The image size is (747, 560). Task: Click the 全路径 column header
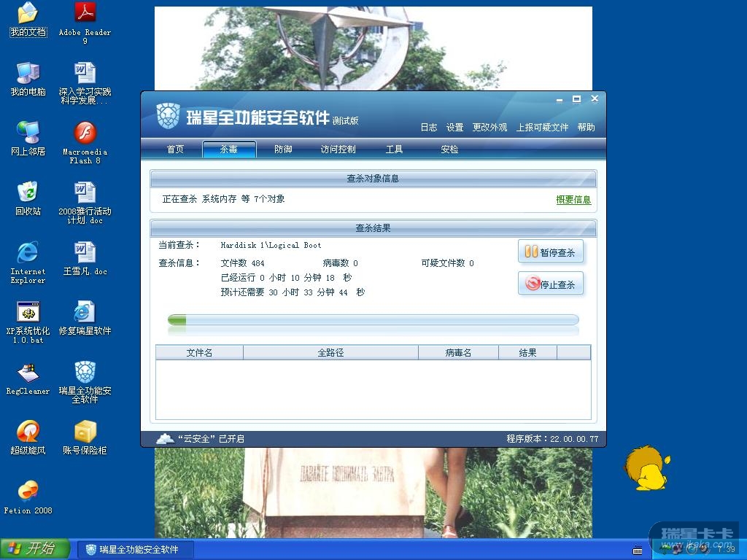(330, 352)
